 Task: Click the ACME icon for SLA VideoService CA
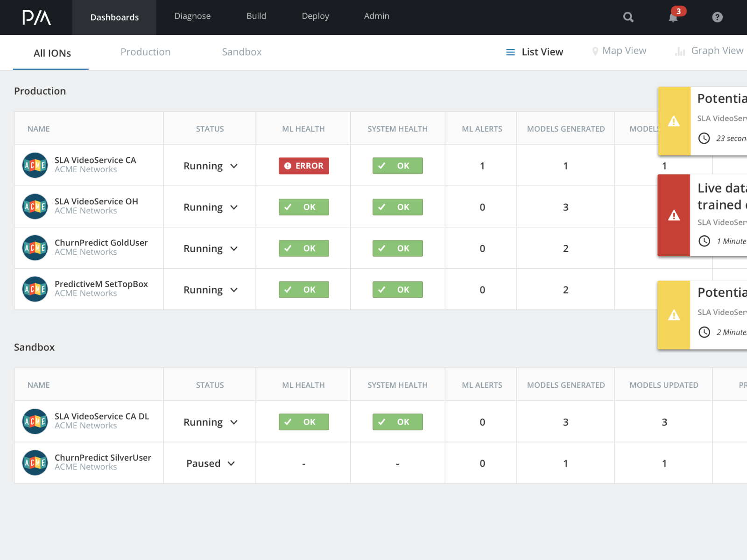tap(35, 165)
